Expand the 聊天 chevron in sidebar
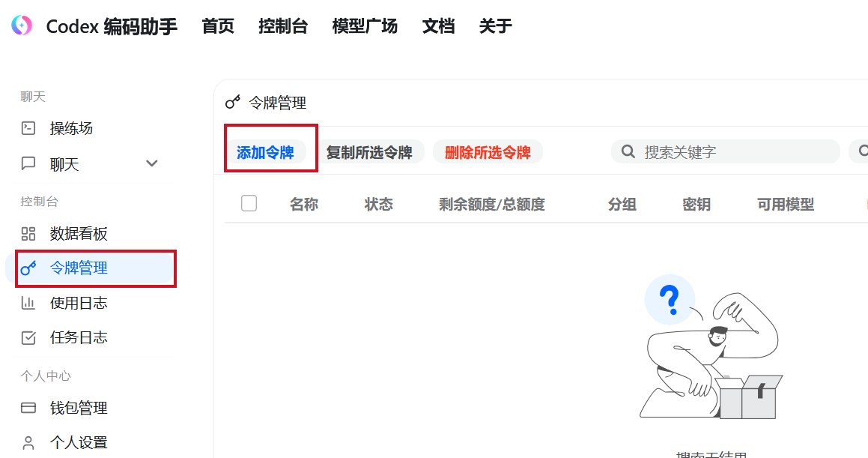 coord(152,163)
